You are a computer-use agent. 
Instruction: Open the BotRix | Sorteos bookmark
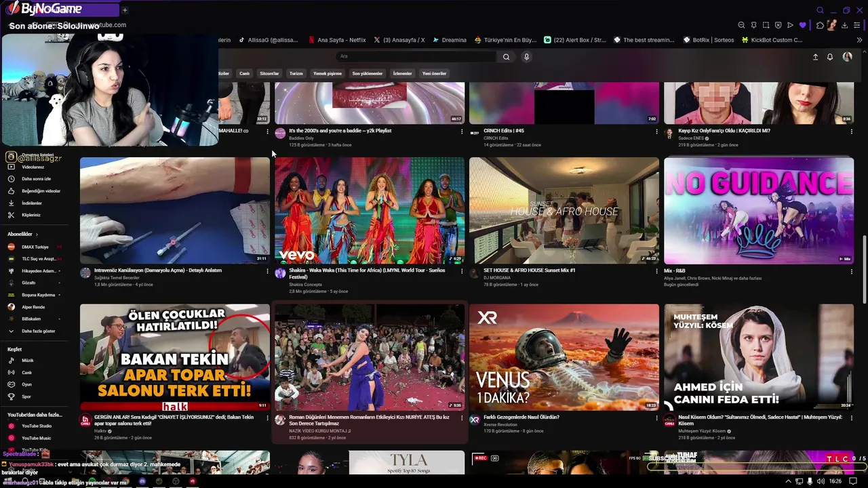(708, 40)
